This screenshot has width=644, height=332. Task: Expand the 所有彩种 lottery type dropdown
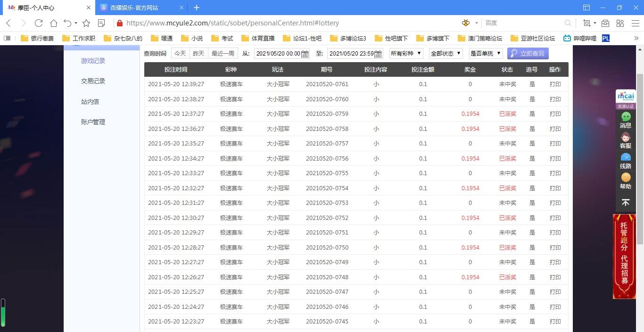(406, 54)
